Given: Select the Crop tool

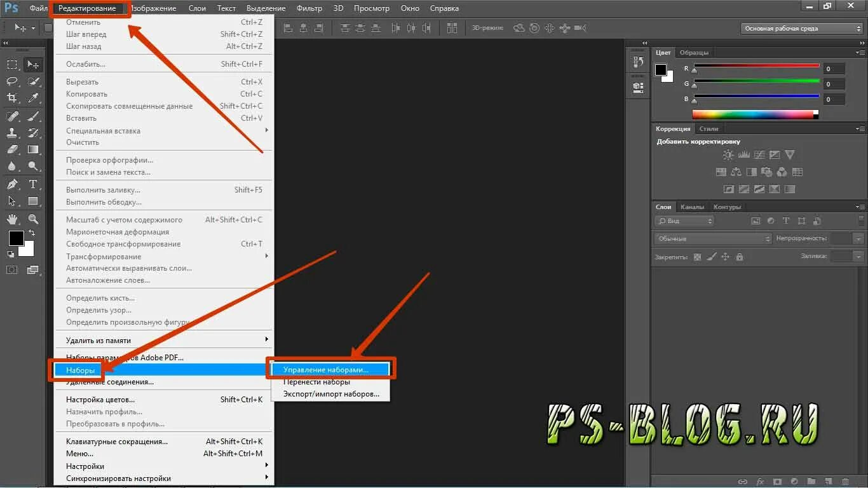Looking at the screenshot, I should [x=12, y=98].
